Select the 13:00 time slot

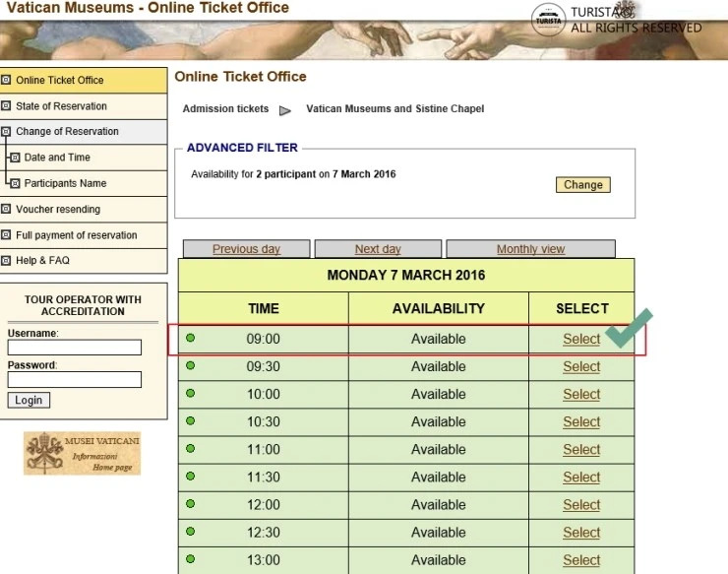[x=581, y=560]
